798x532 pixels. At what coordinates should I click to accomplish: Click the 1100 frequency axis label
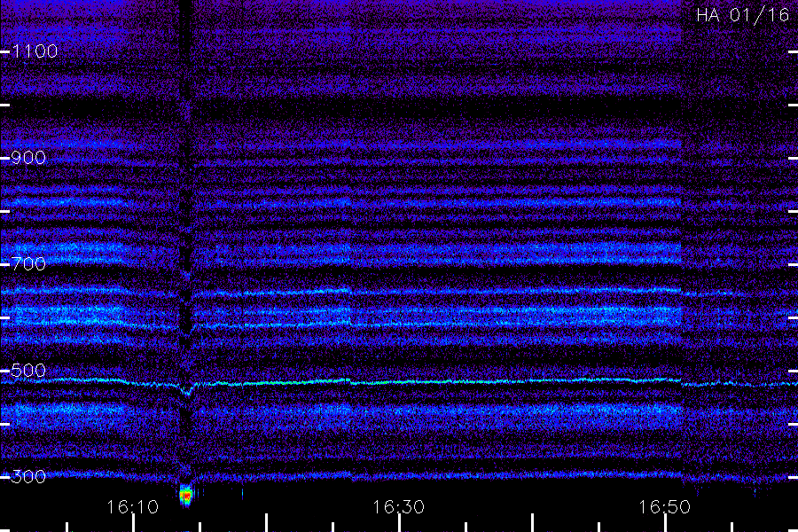[35, 51]
